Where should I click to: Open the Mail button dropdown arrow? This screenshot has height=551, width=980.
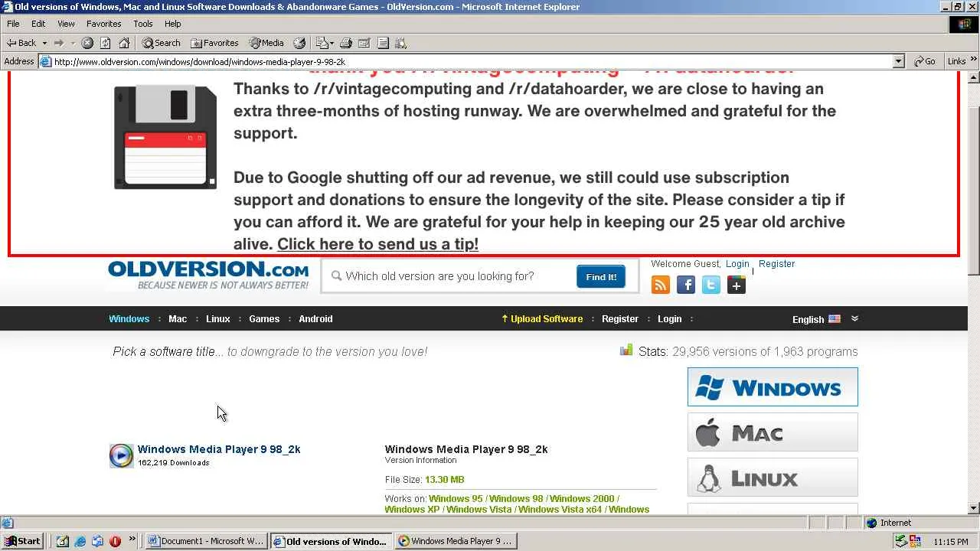[x=332, y=43]
